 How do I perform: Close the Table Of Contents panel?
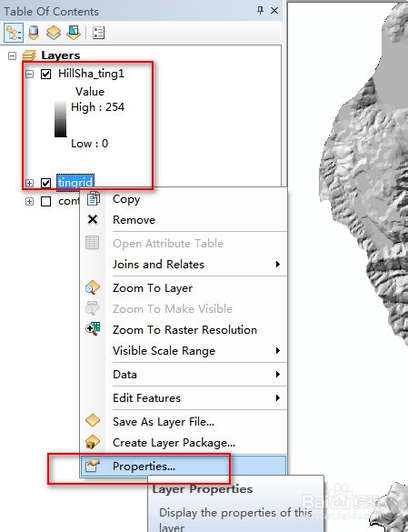click(274, 11)
